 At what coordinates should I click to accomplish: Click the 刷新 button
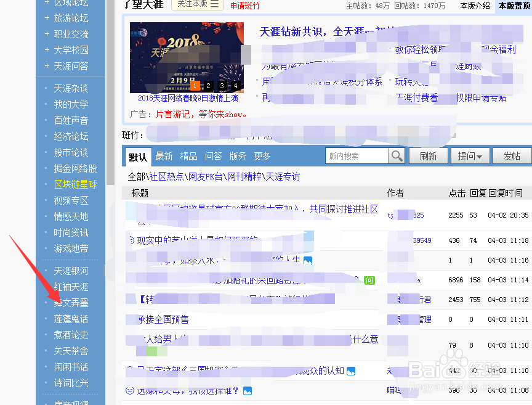[x=428, y=156]
